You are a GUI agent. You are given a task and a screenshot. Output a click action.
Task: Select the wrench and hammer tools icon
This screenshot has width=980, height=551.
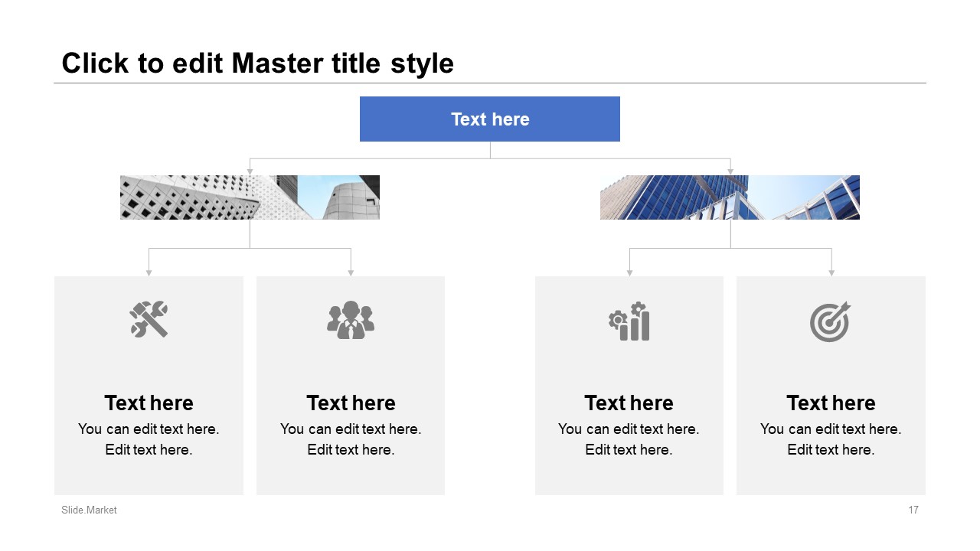tap(149, 319)
